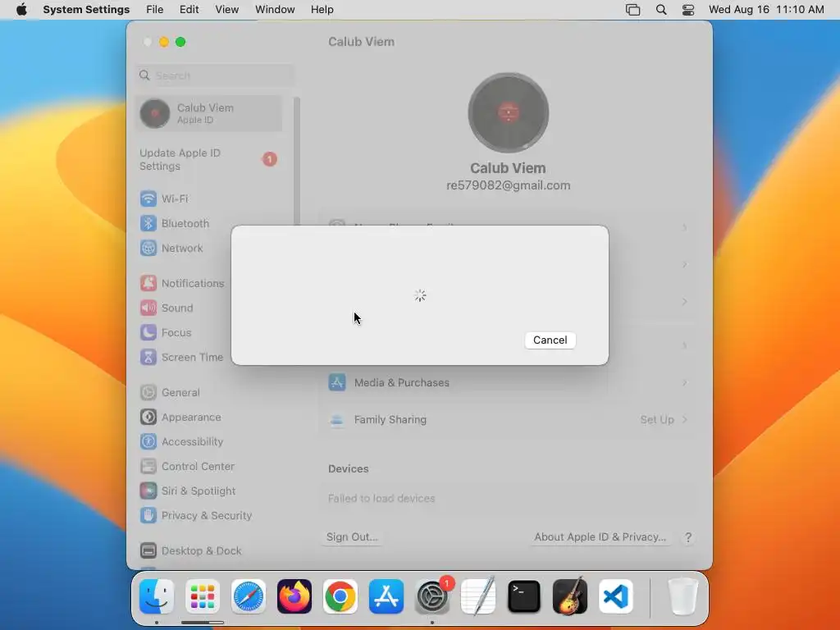
Task: Click the date and time in menu bar
Action: point(766,10)
